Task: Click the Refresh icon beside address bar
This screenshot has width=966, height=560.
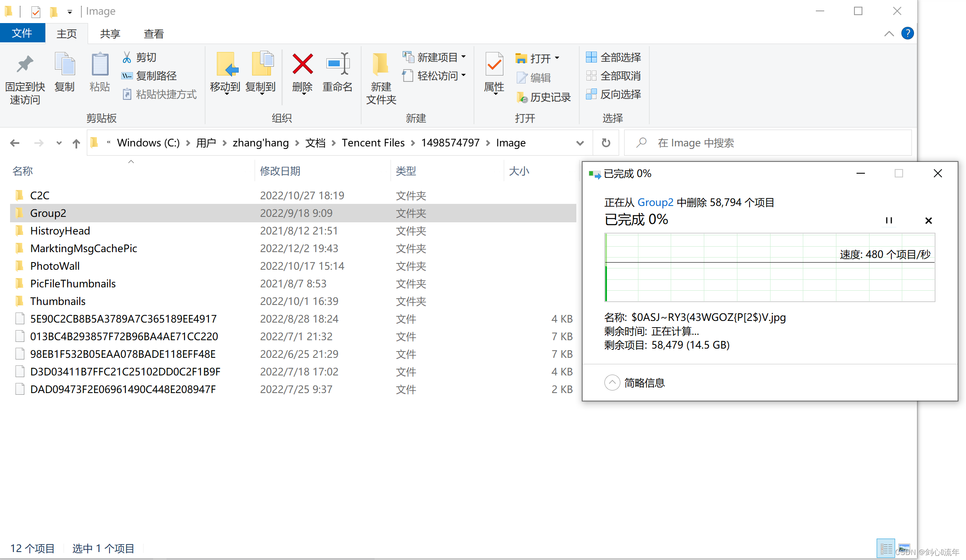Action: pyautogui.click(x=606, y=143)
